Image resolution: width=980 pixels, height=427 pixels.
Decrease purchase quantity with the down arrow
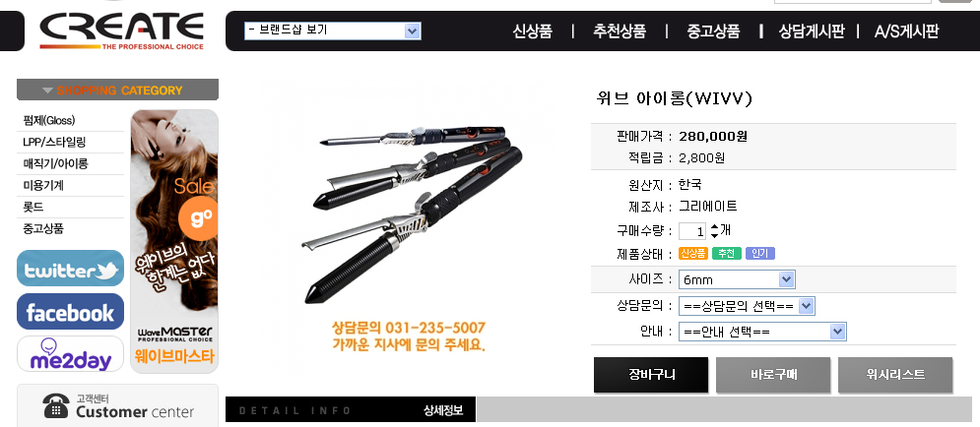[714, 235]
